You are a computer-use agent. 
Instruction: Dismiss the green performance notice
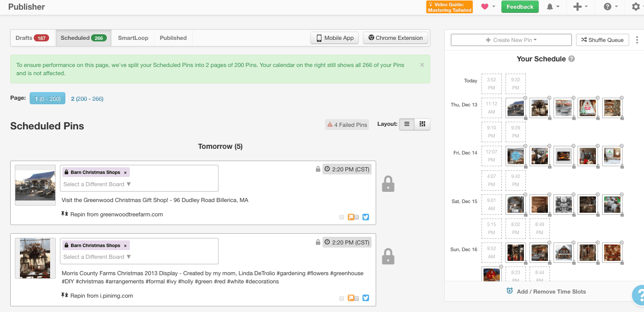[x=422, y=65]
